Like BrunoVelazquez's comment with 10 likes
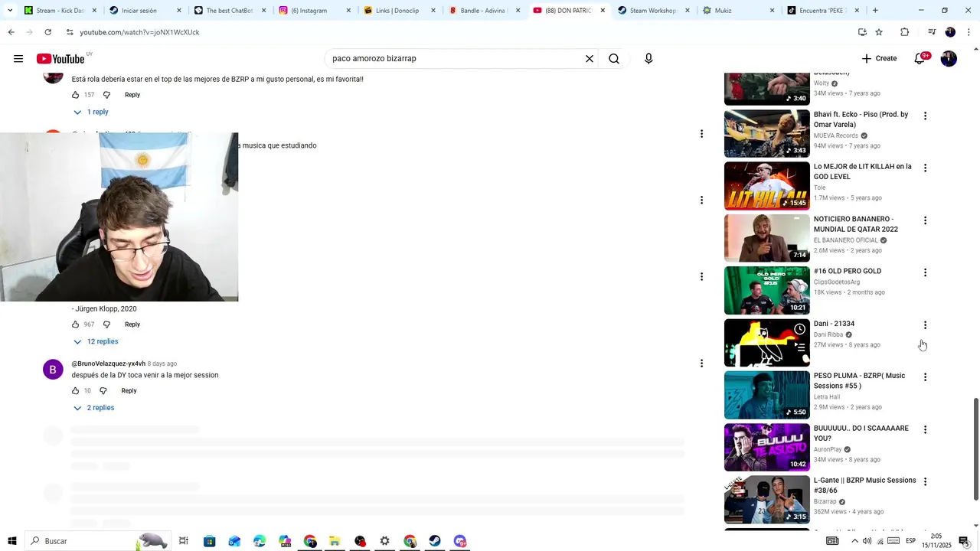The width and height of the screenshot is (980, 551). tap(75, 391)
